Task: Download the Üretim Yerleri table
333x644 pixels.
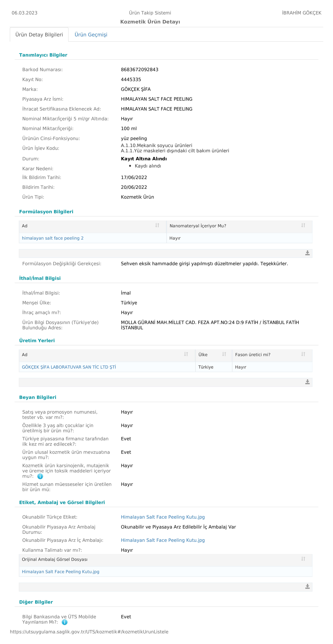Action: 308,382
